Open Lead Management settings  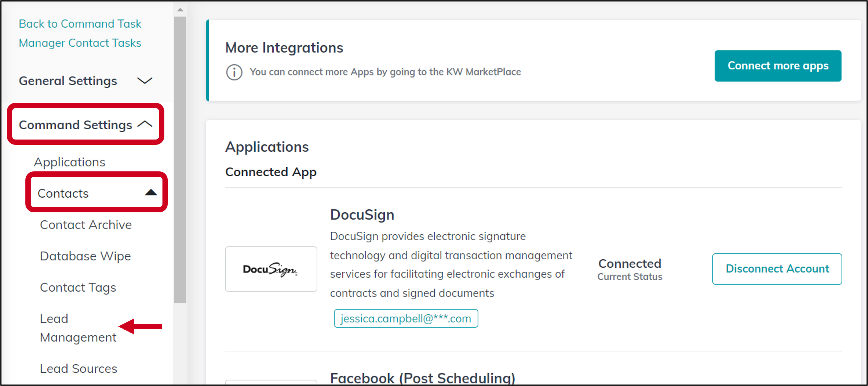[78, 328]
